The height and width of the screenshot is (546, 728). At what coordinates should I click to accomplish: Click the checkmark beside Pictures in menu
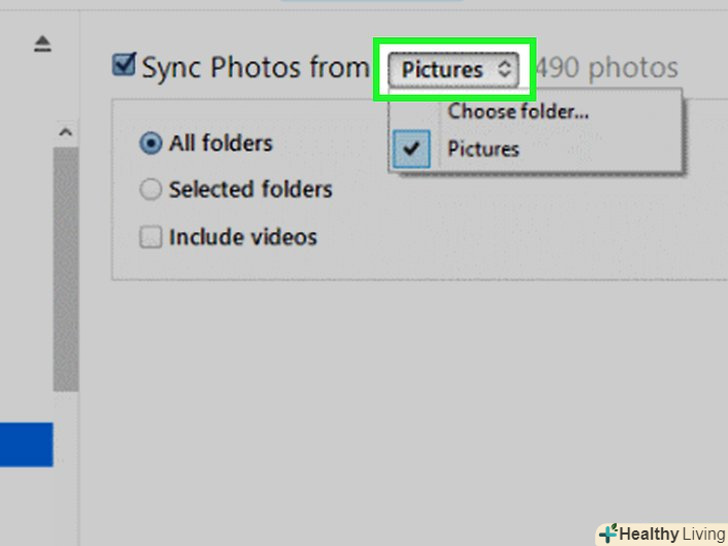point(412,149)
